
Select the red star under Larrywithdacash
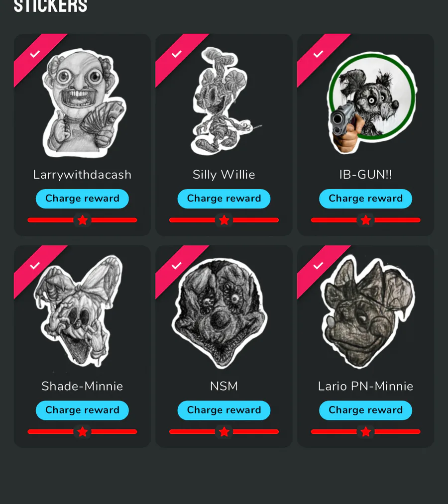[82, 220]
